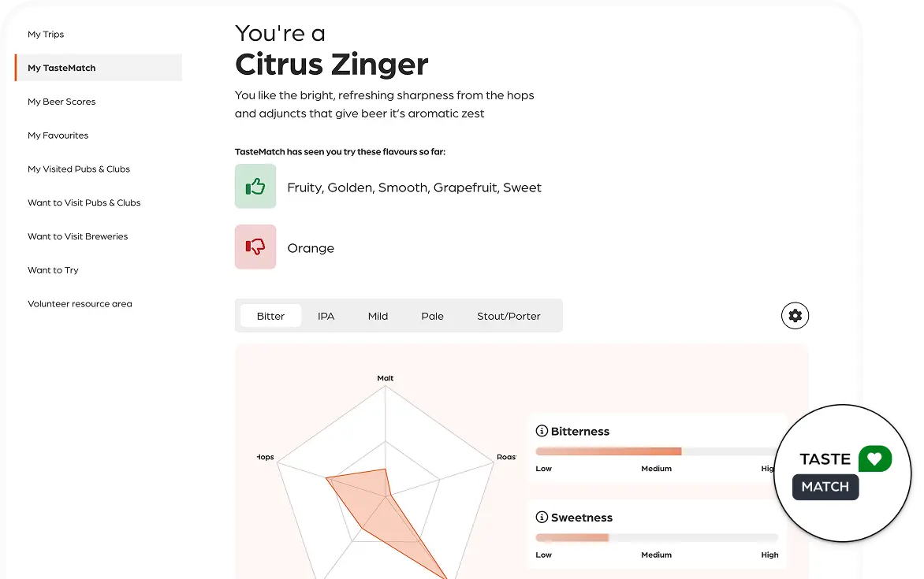Click the Bitterness level bar
Image resolution: width=924 pixels, height=579 pixels.
(656, 451)
